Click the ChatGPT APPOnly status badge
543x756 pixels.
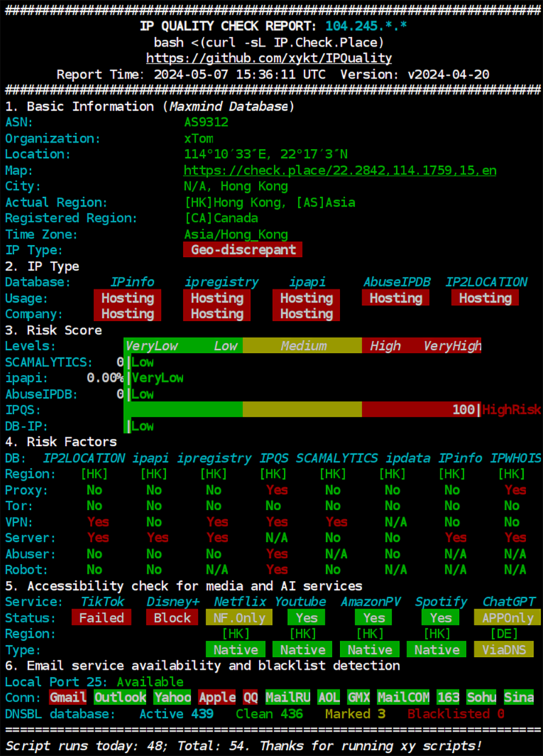(x=508, y=618)
